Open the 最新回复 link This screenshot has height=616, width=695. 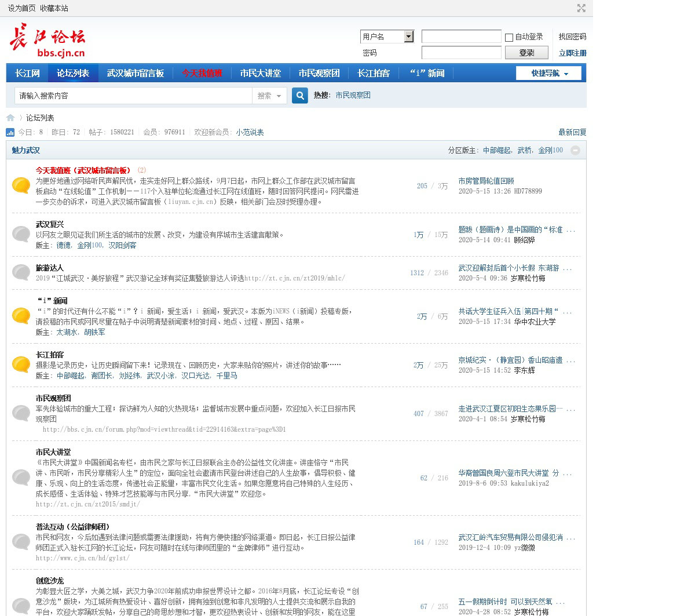click(x=572, y=132)
